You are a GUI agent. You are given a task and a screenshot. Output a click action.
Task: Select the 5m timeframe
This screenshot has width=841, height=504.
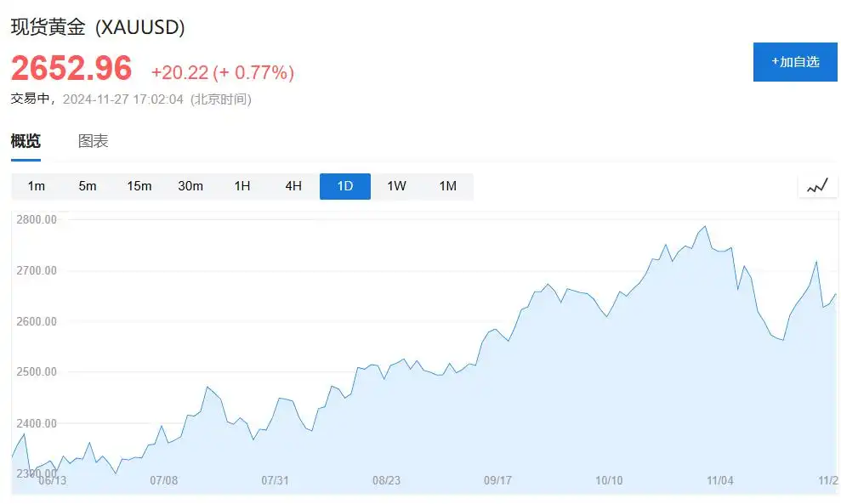[88, 186]
